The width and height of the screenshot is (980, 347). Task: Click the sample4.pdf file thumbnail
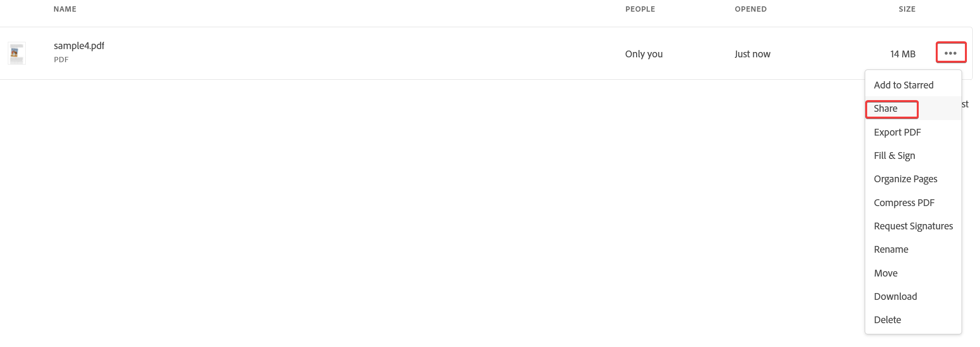[17, 53]
